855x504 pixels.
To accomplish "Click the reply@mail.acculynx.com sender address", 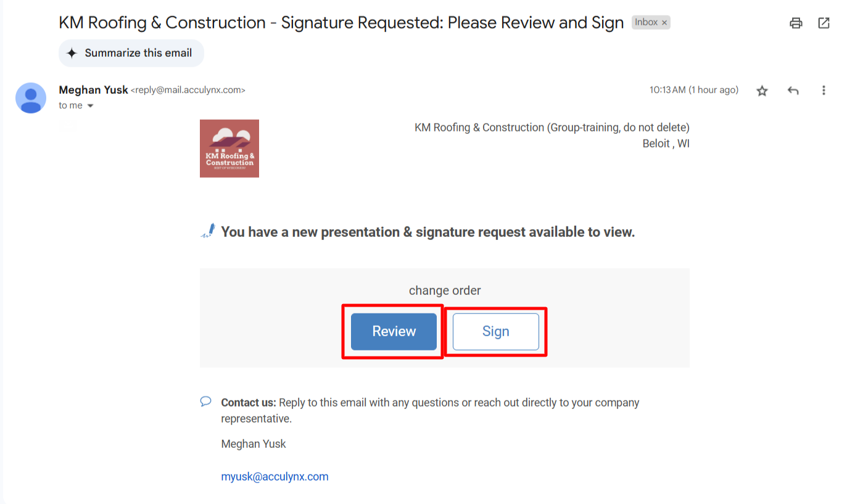I will 188,90.
